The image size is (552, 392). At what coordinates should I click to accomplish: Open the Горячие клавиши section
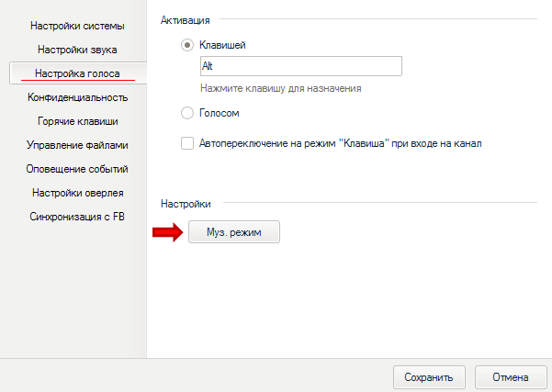(77, 121)
